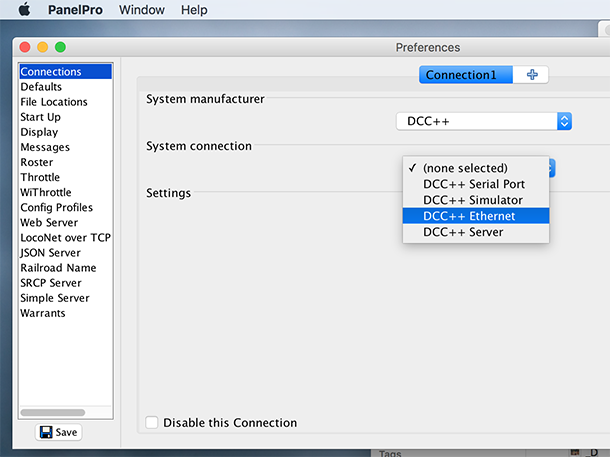The width and height of the screenshot is (610, 457).
Task: Open the PanelPro application menu
Action: (x=75, y=9)
